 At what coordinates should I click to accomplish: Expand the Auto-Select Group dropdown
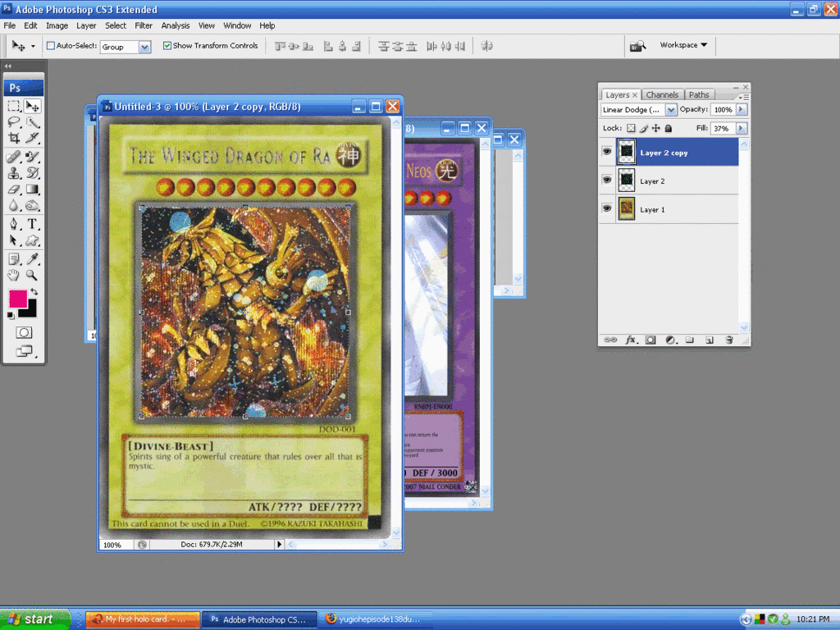(144, 47)
